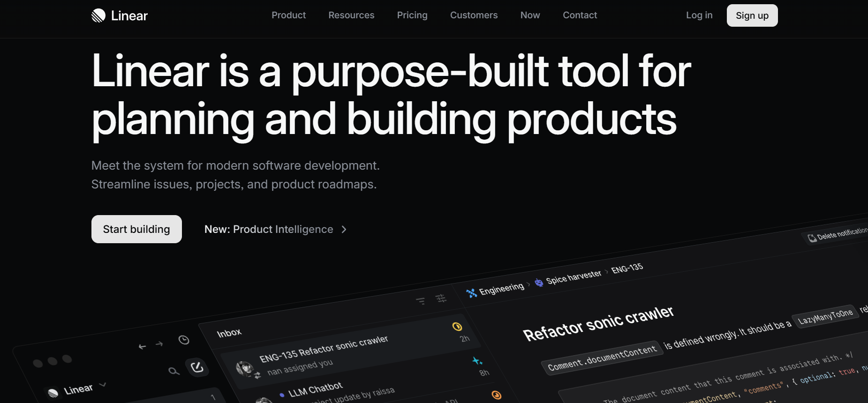Click the Refactor sonic crawler issue title
The image size is (868, 403).
(598, 324)
